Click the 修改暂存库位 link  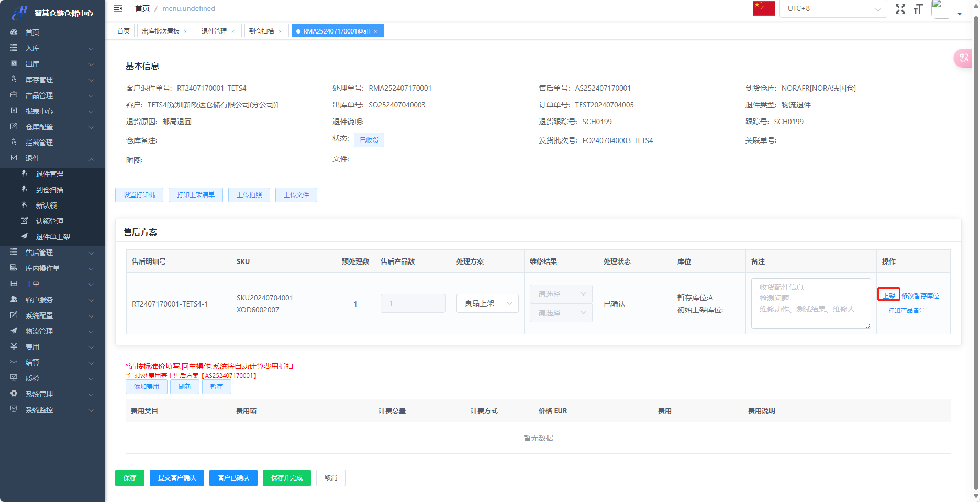pos(920,296)
